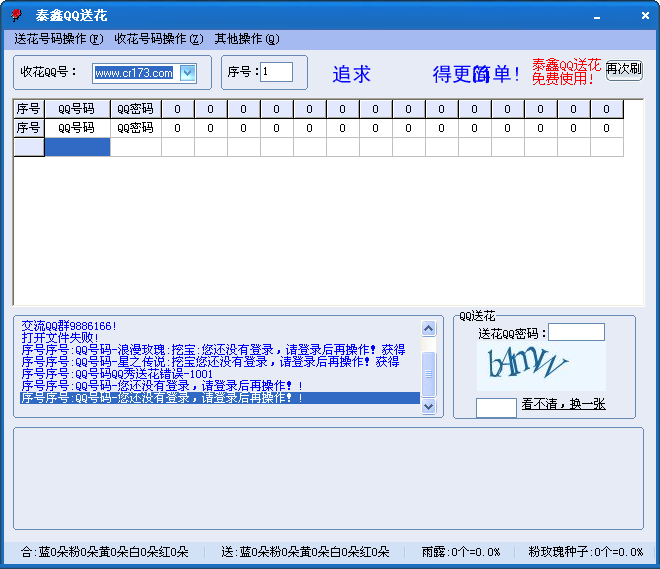Click the 看不清，换一张 link
The height and width of the screenshot is (569, 660).
563,404
